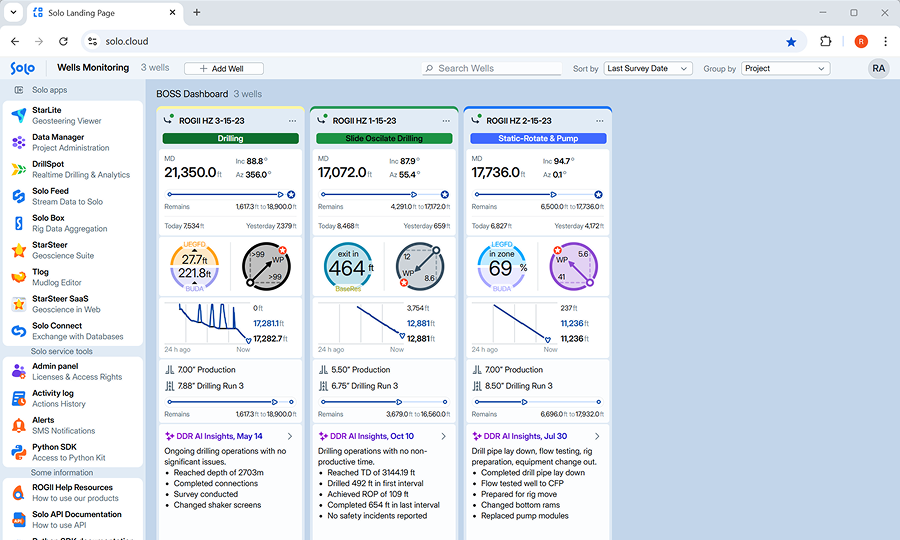
Task: Click the solo.cloud address bar
Action: pos(444,41)
